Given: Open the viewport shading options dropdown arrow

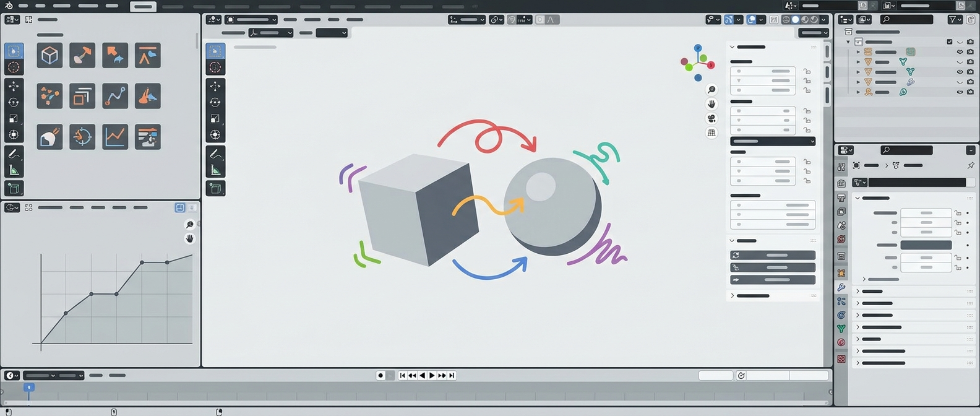Looking at the screenshot, I should [824, 20].
